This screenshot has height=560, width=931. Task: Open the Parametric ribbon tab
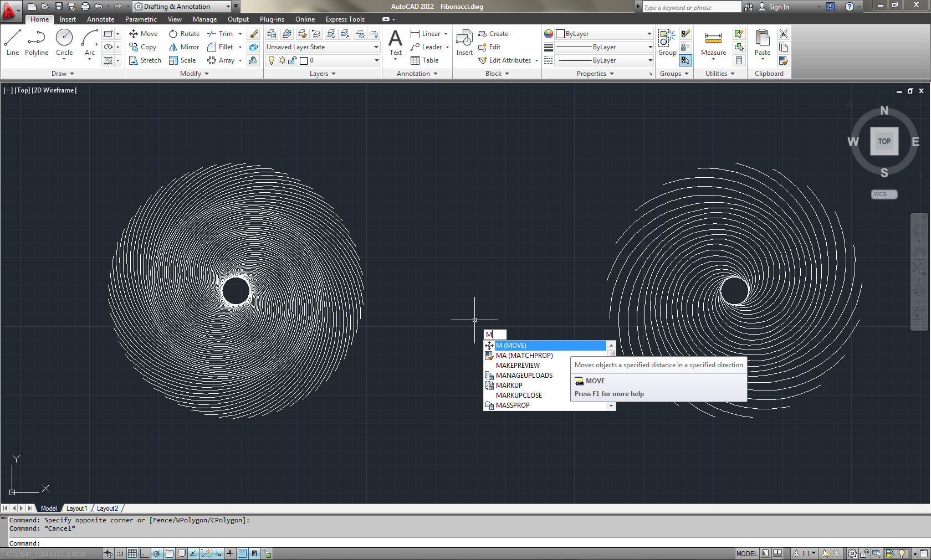click(141, 19)
